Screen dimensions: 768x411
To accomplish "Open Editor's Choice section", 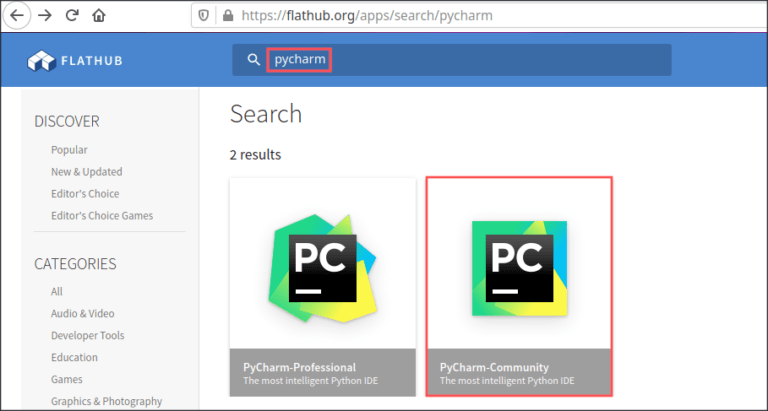I will pyautogui.click(x=85, y=194).
